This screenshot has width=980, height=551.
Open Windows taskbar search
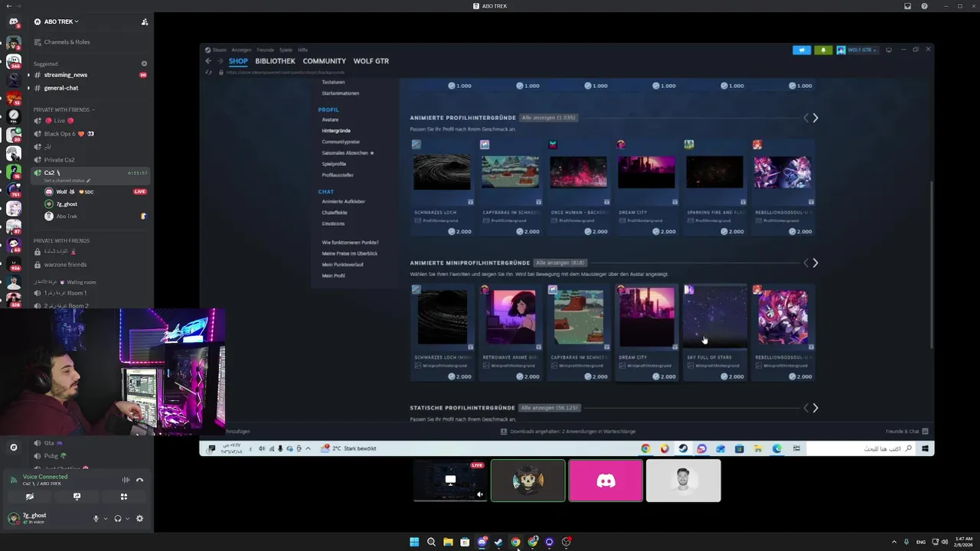pyautogui.click(x=431, y=542)
